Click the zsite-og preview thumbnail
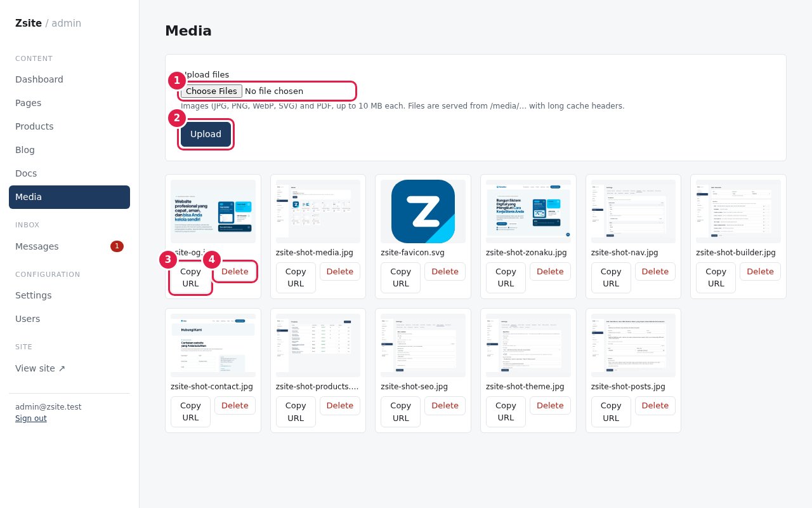 [213, 211]
